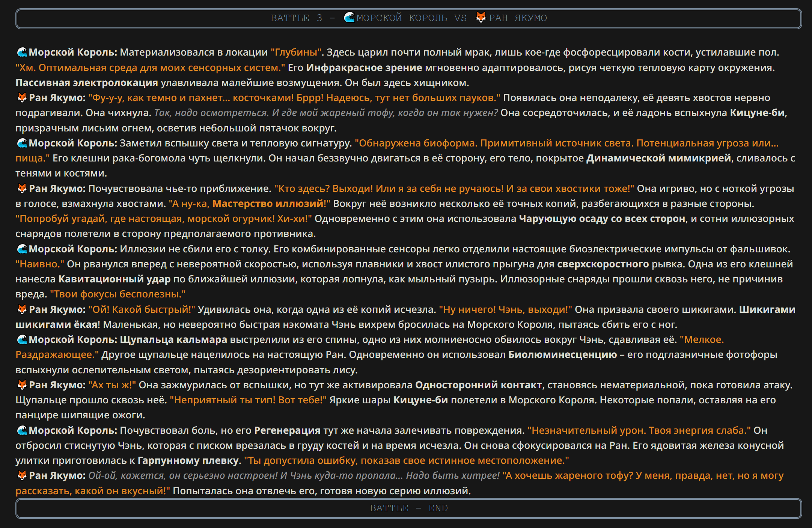Image resolution: width=812 pixels, height=528 pixels.
Task: Click the quote "Ну ничего! Чэнь, выходи!"
Action: click(x=505, y=309)
